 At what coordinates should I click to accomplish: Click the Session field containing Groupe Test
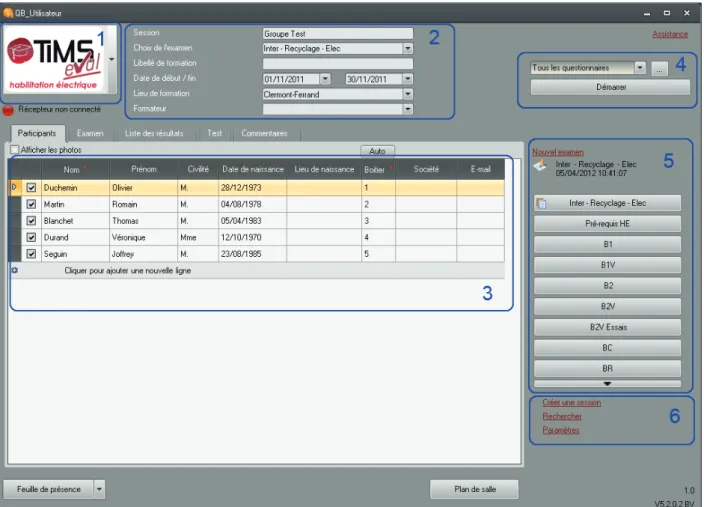point(338,34)
